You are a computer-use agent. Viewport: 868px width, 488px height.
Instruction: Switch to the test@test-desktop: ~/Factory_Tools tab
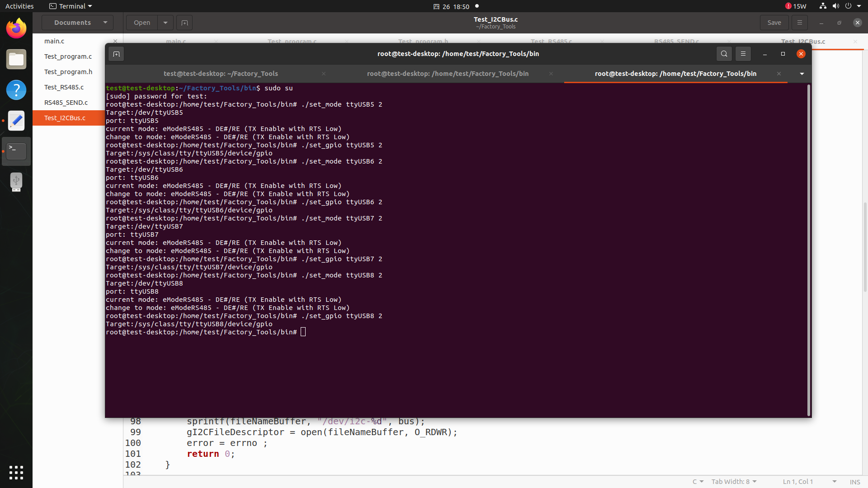tap(221, 73)
